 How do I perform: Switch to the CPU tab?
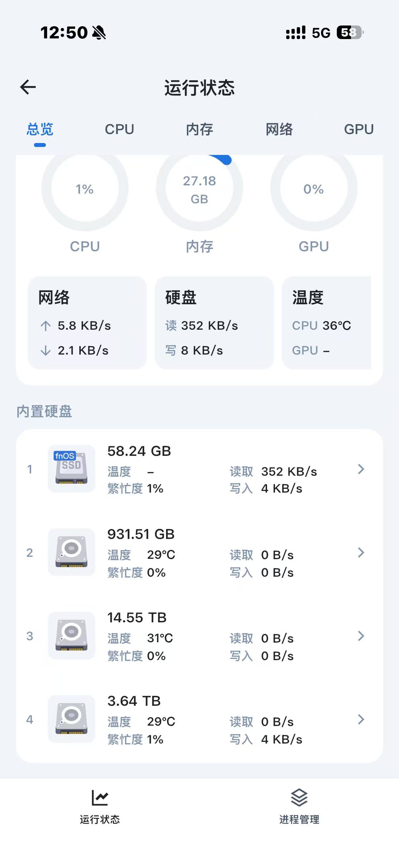[x=119, y=129]
